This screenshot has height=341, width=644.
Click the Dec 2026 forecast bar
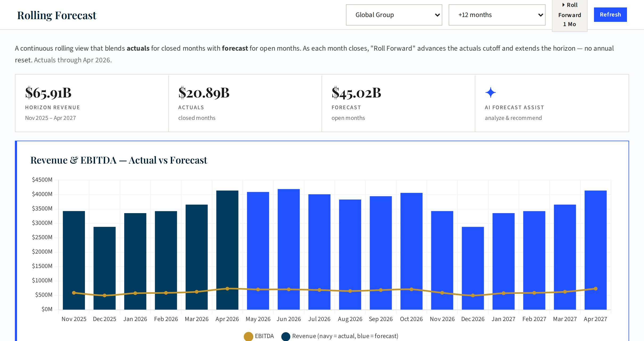click(x=473, y=268)
